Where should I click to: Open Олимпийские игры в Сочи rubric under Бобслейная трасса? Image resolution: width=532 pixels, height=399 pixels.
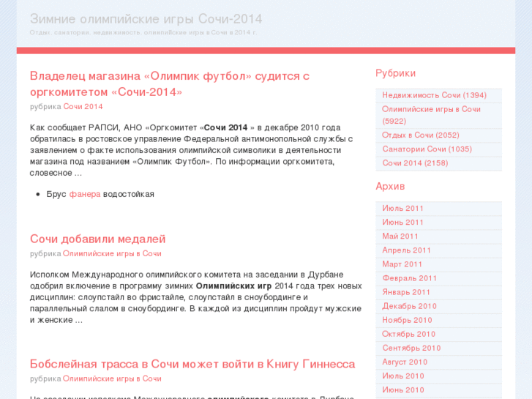pos(112,379)
